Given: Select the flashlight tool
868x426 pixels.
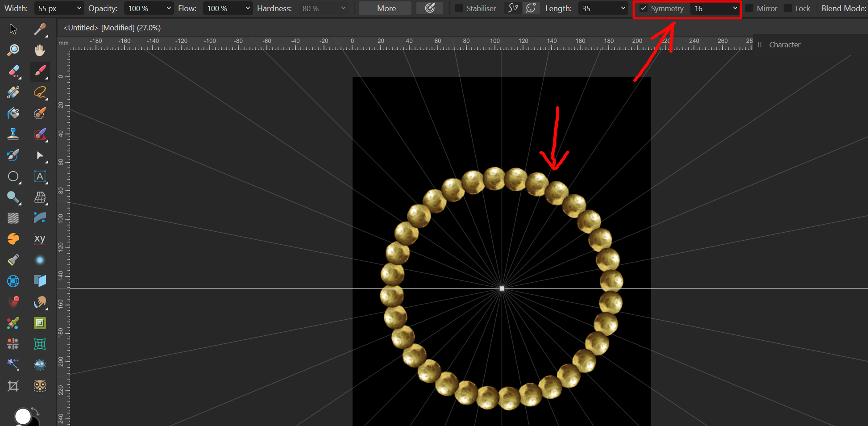Looking at the screenshot, I should (x=13, y=260).
